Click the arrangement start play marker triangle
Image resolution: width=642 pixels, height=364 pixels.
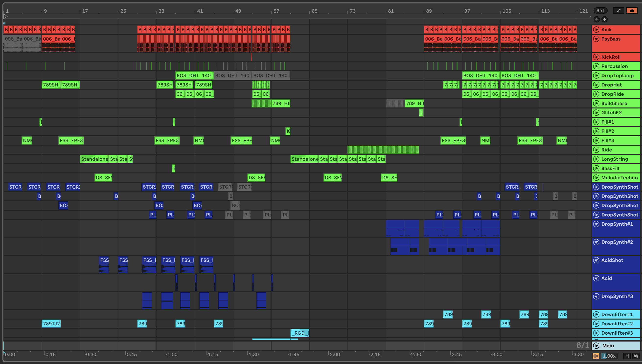pos(6,17)
